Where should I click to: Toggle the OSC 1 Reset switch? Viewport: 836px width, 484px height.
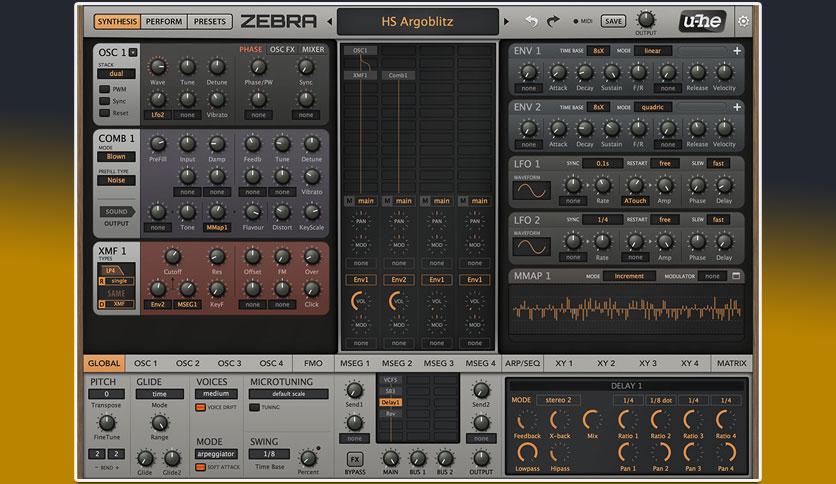(x=104, y=112)
